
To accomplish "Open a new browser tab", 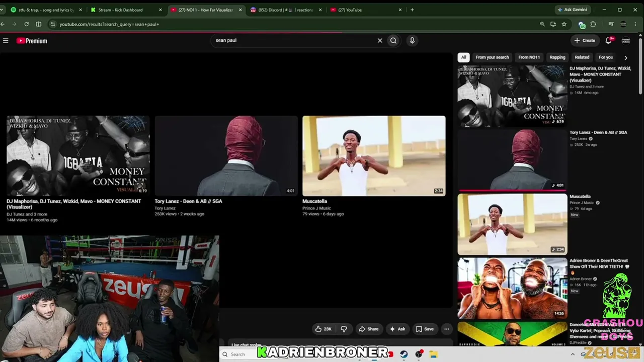I will 412,10.
